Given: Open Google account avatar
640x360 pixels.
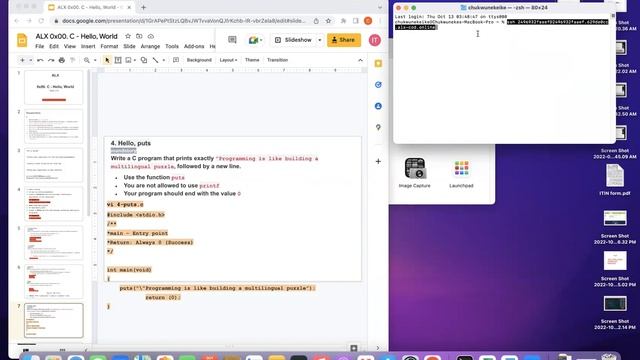Looking at the screenshot, I should tap(375, 40).
